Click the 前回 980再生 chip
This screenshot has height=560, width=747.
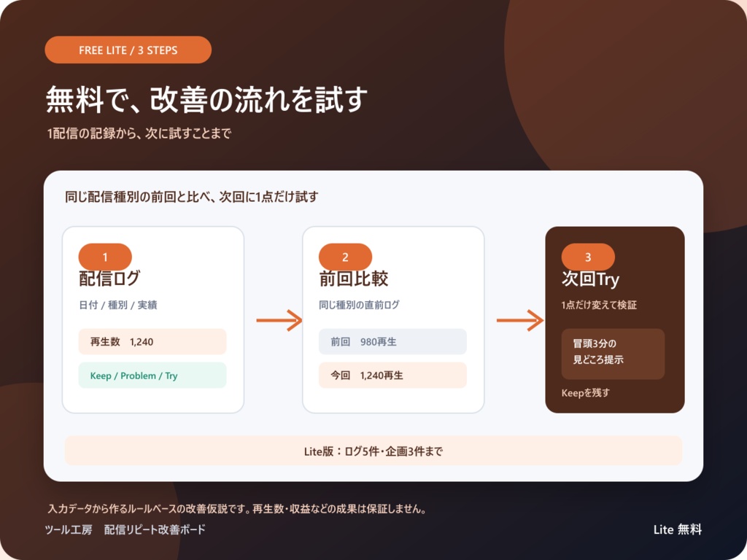(392, 341)
